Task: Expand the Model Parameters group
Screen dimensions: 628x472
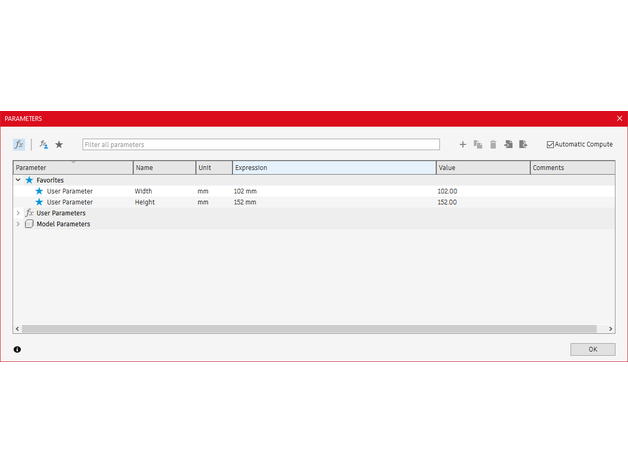Action: (x=18, y=224)
